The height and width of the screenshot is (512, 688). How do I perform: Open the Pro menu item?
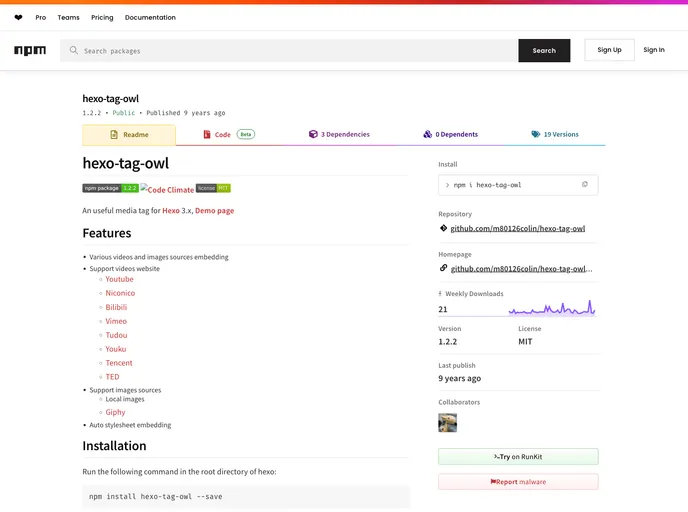41,18
